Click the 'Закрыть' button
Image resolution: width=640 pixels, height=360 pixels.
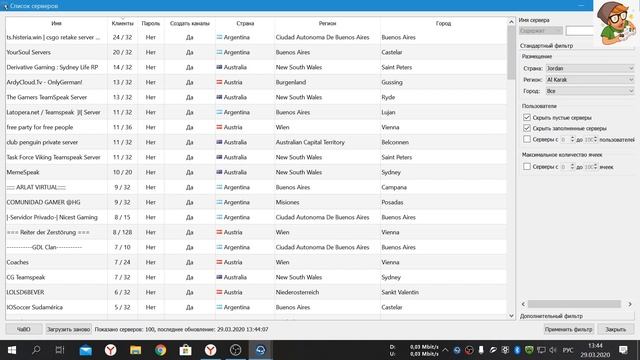coord(616,329)
